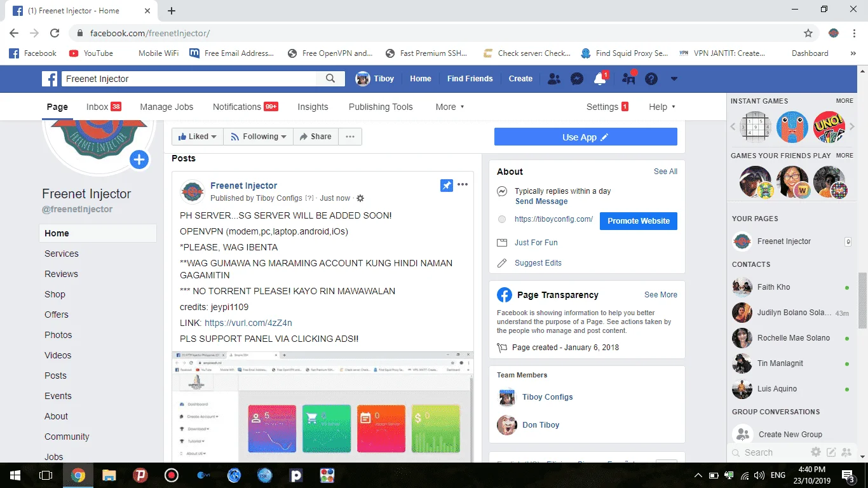Open the tiboyconfig.com website link

click(553, 219)
